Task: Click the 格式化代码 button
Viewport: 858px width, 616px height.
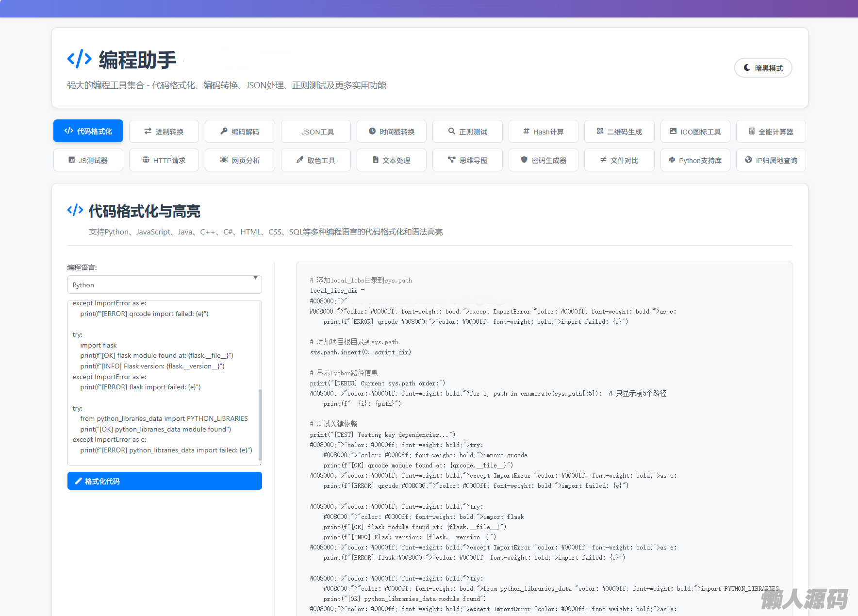Action: (x=165, y=481)
